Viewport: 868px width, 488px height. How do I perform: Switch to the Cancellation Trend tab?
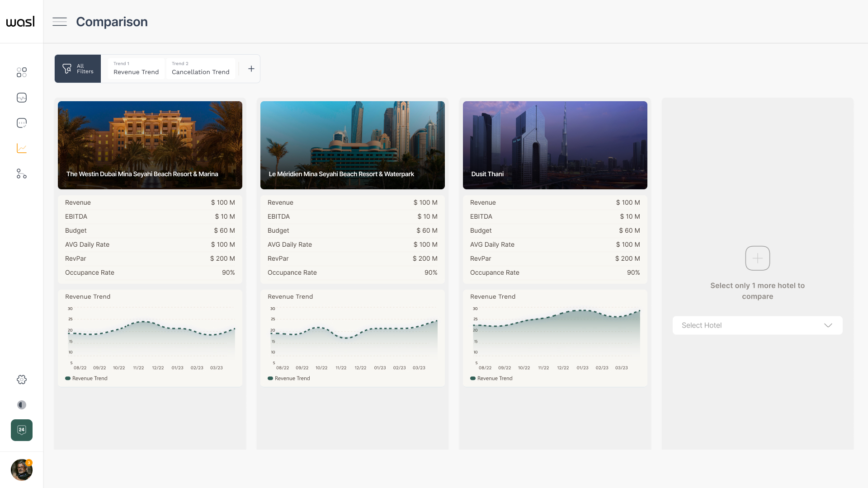(200, 69)
